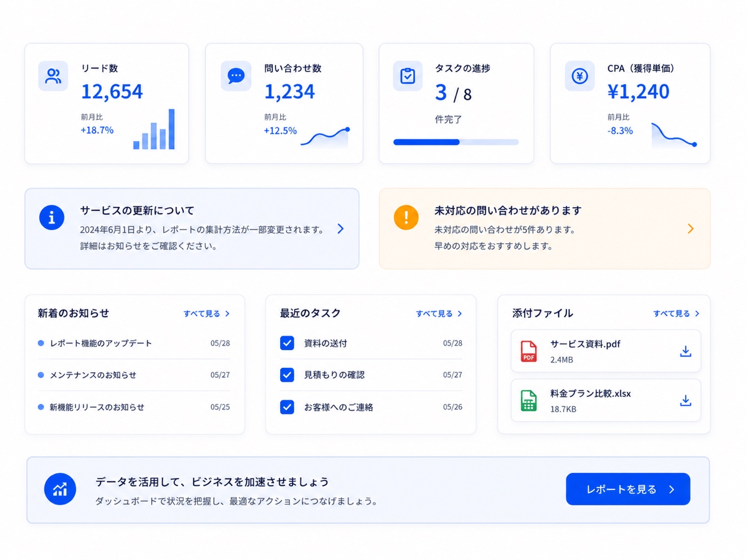
Task: Click the +12.5% change value
Action: tap(280, 131)
